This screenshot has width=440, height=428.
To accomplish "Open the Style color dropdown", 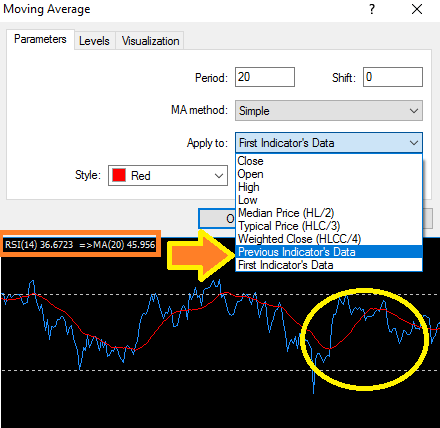I will 168,175.
